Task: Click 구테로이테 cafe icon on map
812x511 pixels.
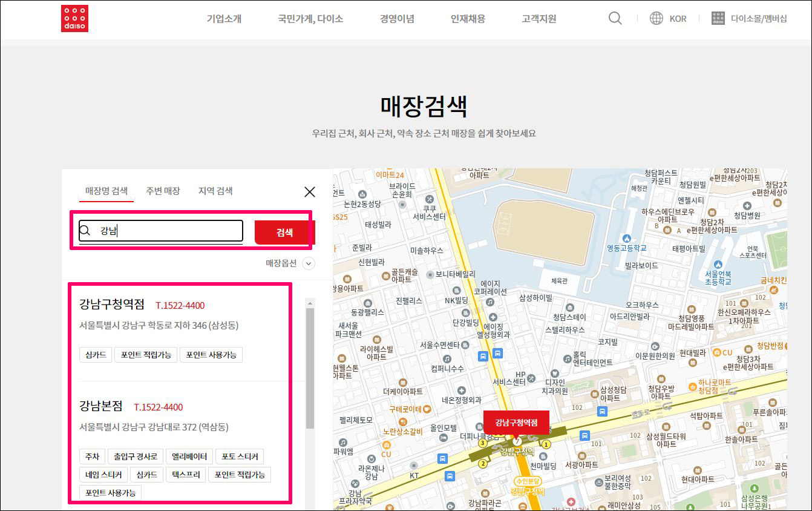Action: 427,409
